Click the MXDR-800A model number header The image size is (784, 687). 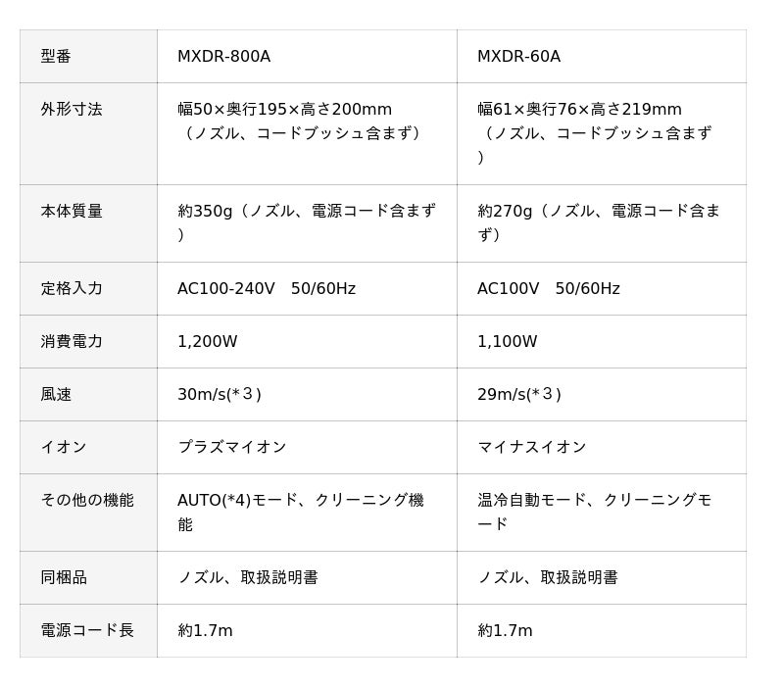223,57
